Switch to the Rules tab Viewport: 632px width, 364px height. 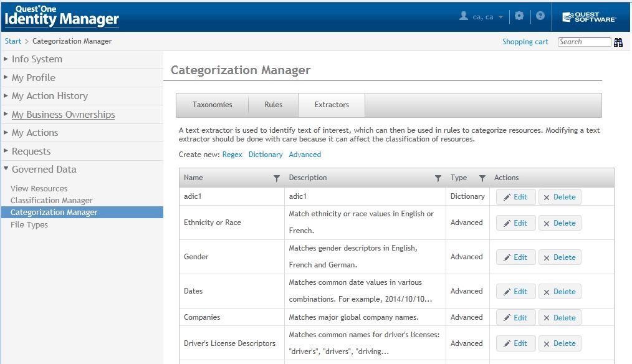tap(273, 105)
